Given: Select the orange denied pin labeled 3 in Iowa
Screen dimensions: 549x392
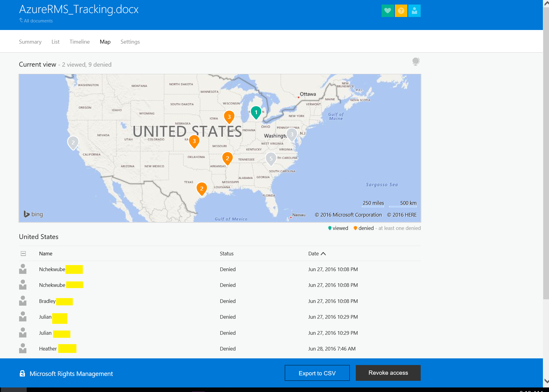Looking at the screenshot, I should click(x=229, y=117).
